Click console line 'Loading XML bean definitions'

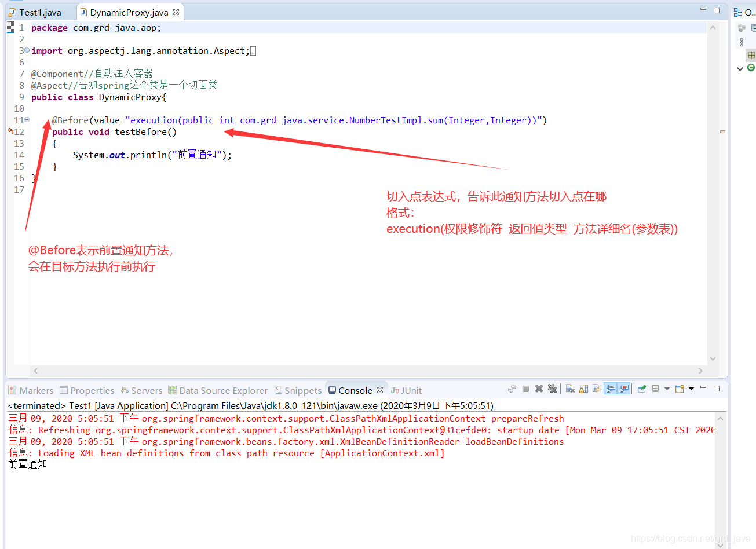pyautogui.click(x=227, y=453)
